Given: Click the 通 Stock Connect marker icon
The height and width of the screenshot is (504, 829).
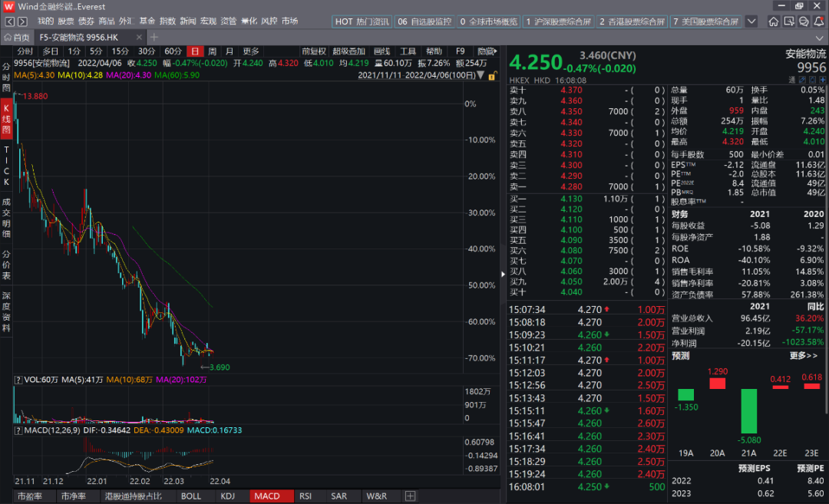Looking at the screenshot, I should 792,80.
